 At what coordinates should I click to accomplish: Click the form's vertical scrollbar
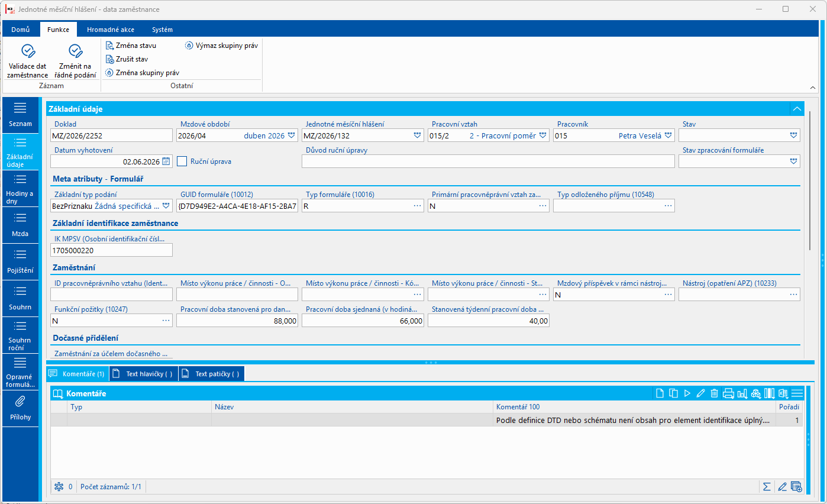[811, 180]
